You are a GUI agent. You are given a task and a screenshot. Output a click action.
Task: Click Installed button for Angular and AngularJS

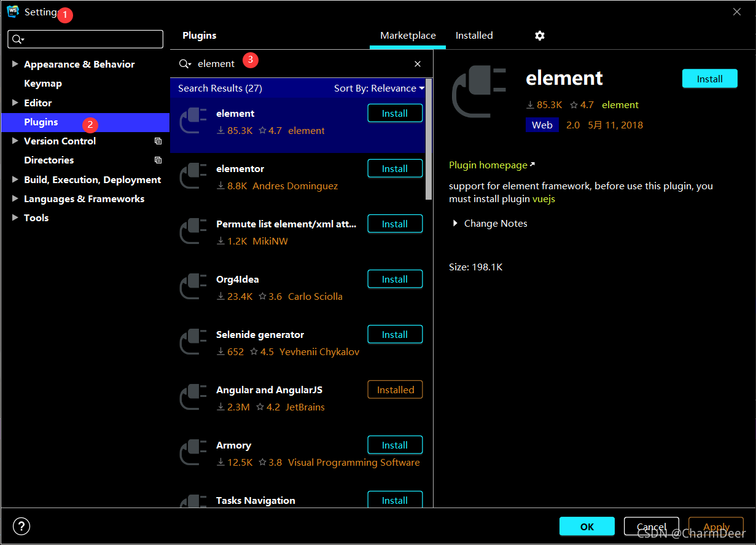coord(395,390)
